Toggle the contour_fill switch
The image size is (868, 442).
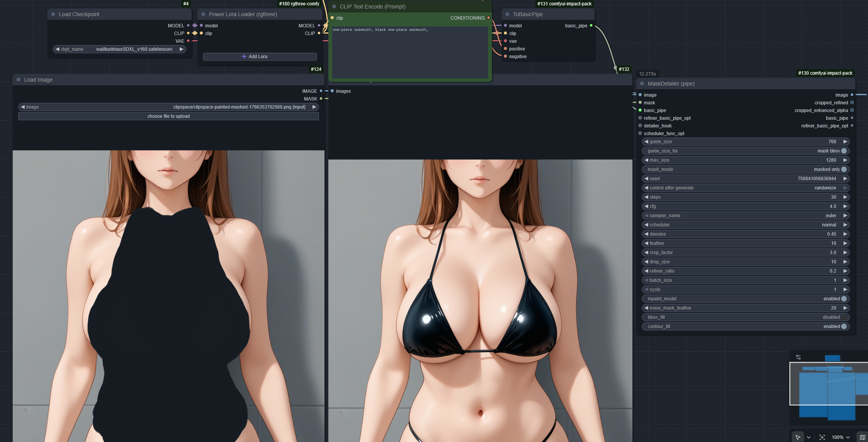click(844, 326)
